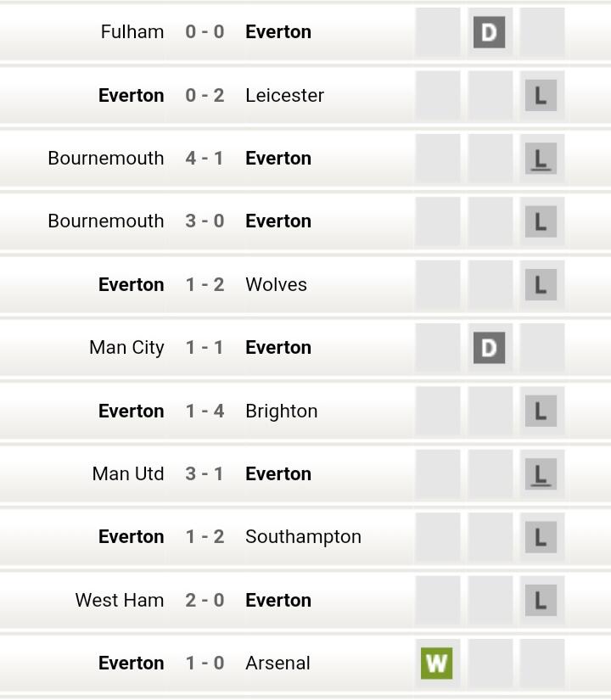Viewport: 611px width, 700px height.
Task: Open the Fulham team link
Action: pyautogui.click(x=132, y=32)
